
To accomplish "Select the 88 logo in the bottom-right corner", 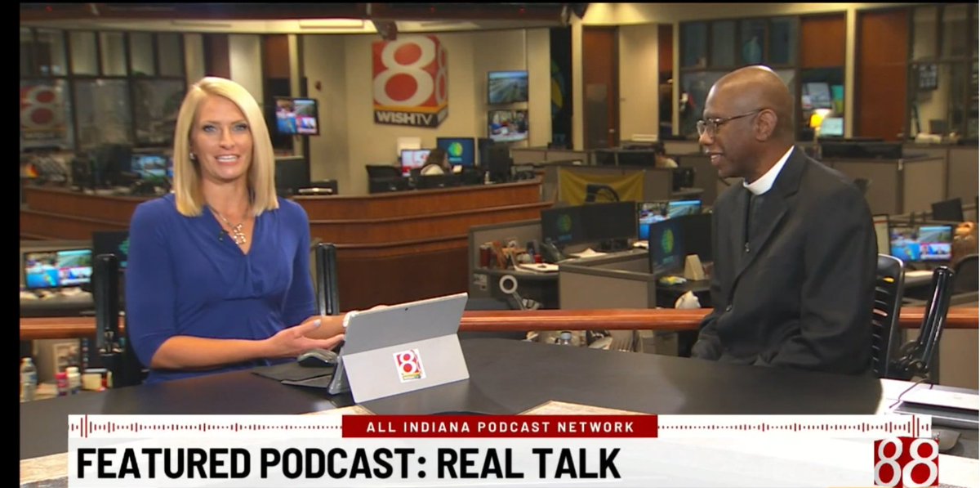I will (x=909, y=460).
